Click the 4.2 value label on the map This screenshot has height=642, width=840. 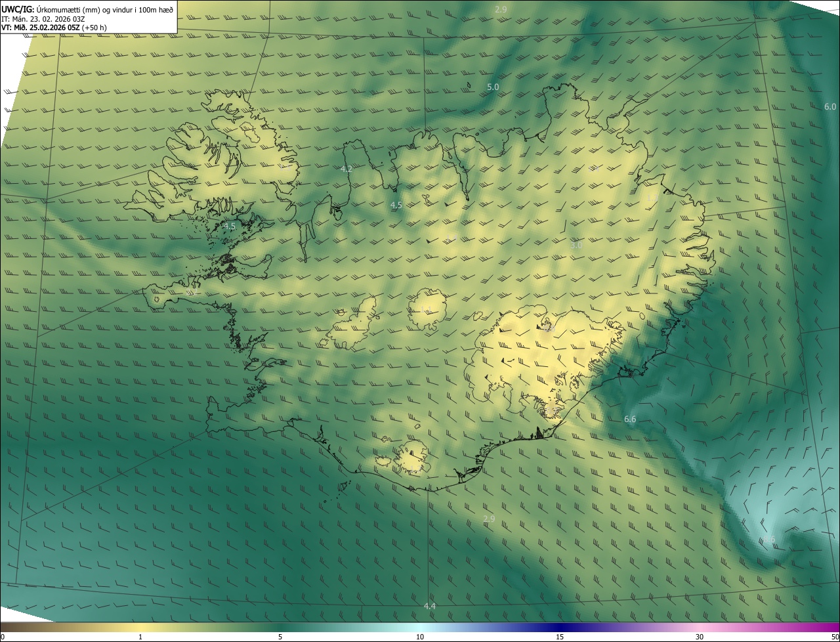(346, 169)
